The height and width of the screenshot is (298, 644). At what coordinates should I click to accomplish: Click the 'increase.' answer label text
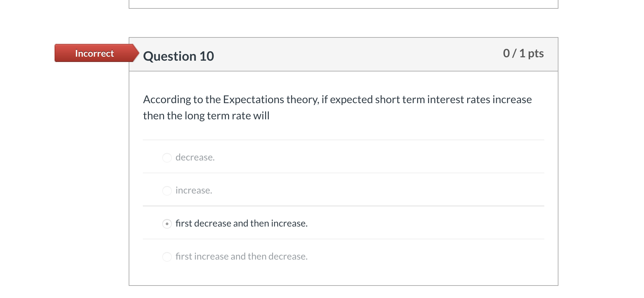tap(194, 190)
